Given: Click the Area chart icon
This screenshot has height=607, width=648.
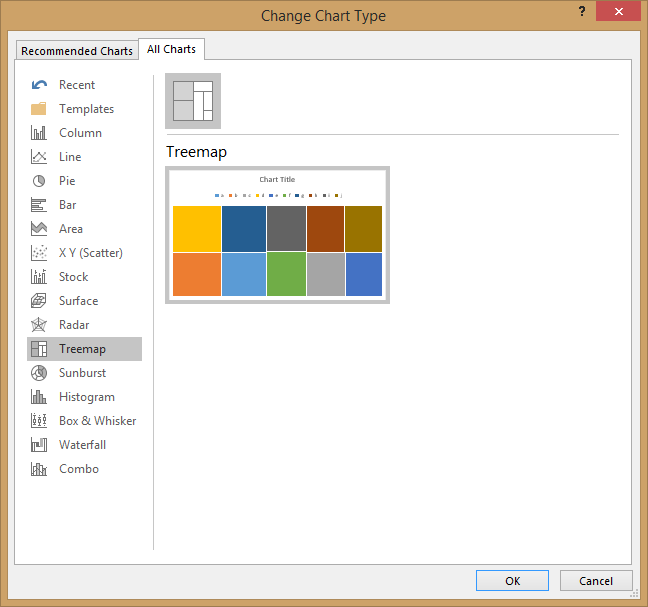Looking at the screenshot, I should pyautogui.click(x=39, y=229).
